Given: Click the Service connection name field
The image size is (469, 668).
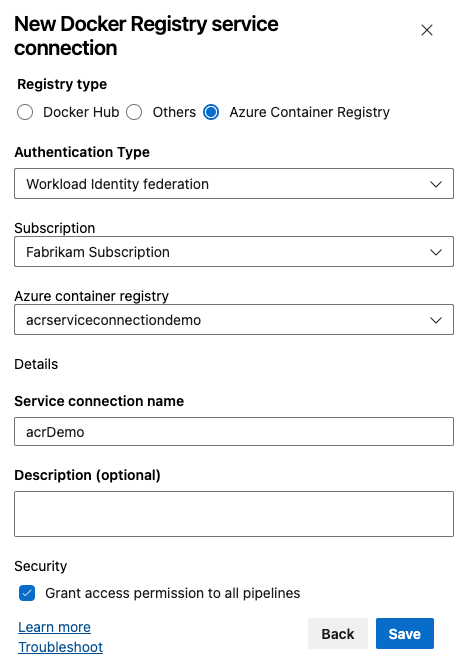Looking at the screenshot, I should 234,432.
